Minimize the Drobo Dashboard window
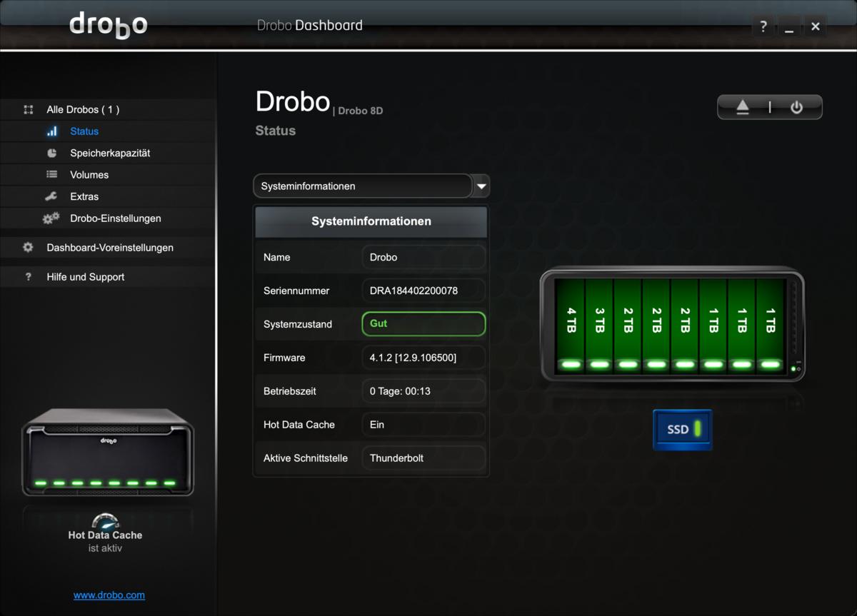Screen dimensions: 857x616 789,27
